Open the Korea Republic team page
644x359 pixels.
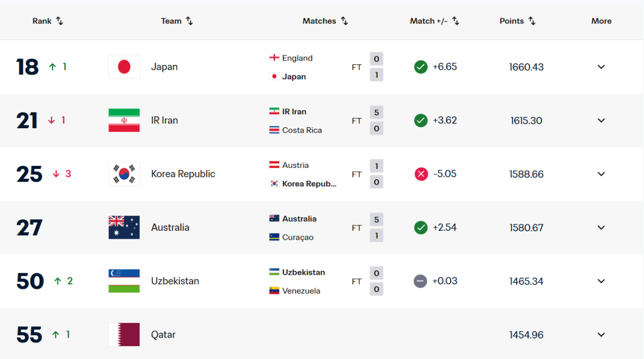185,174
